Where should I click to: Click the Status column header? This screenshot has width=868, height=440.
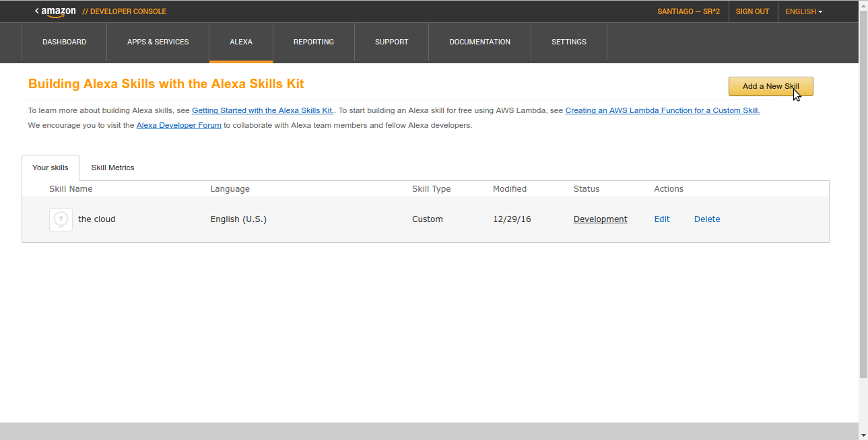coord(587,189)
